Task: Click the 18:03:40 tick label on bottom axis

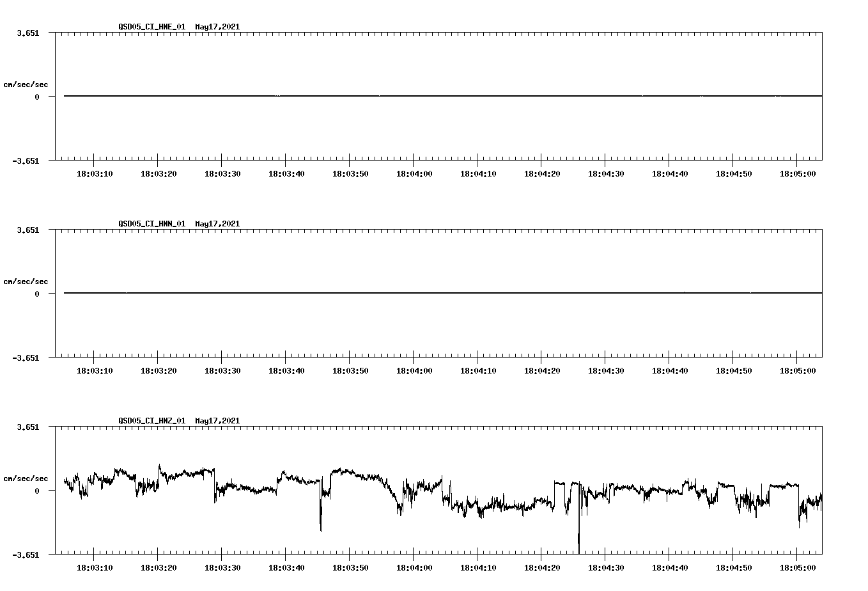Action: (x=288, y=566)
